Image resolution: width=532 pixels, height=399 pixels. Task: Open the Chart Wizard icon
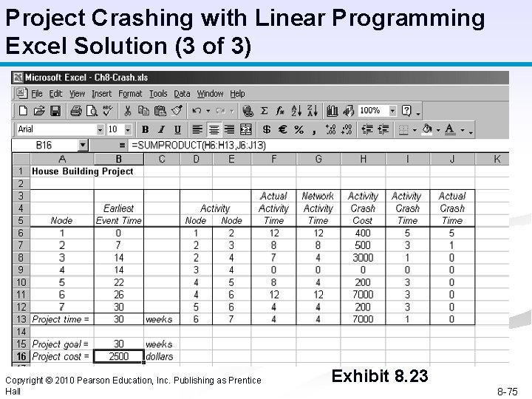click(332, 111)
